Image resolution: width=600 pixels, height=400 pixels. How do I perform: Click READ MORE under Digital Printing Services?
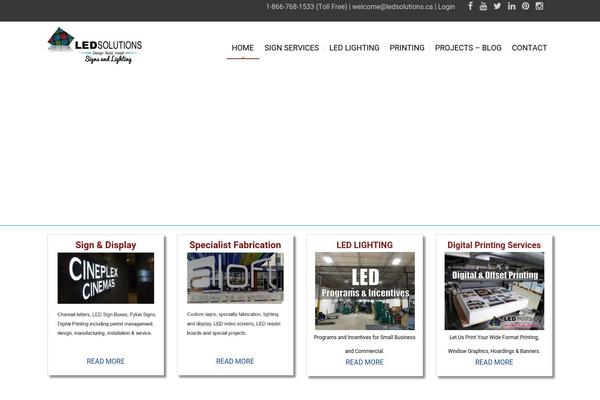pyautogui.click(x=494, y=362)
